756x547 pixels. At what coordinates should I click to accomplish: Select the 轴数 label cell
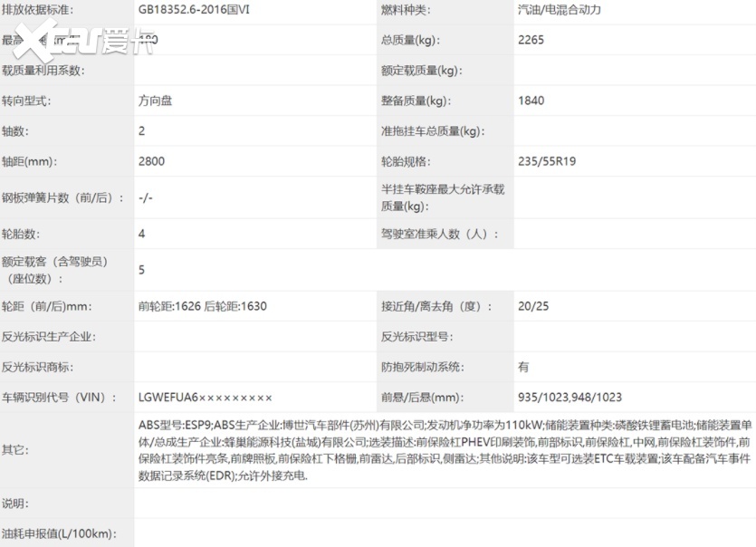(x=17, y=131)
